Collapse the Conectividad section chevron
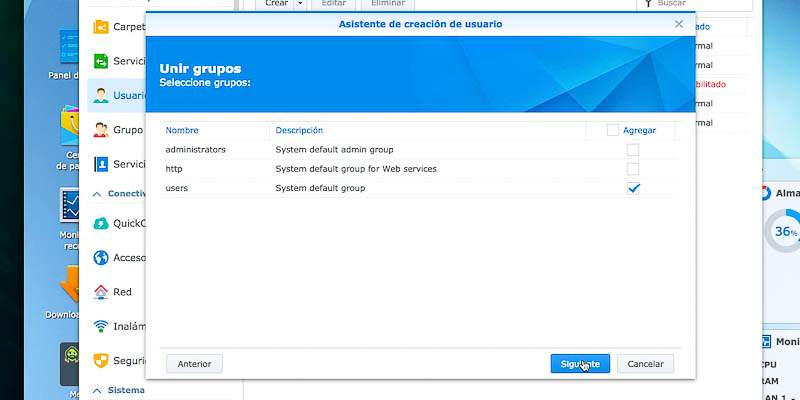Image resolution: width=800 pixels, height=400 pixels. [x=96, y=194]
